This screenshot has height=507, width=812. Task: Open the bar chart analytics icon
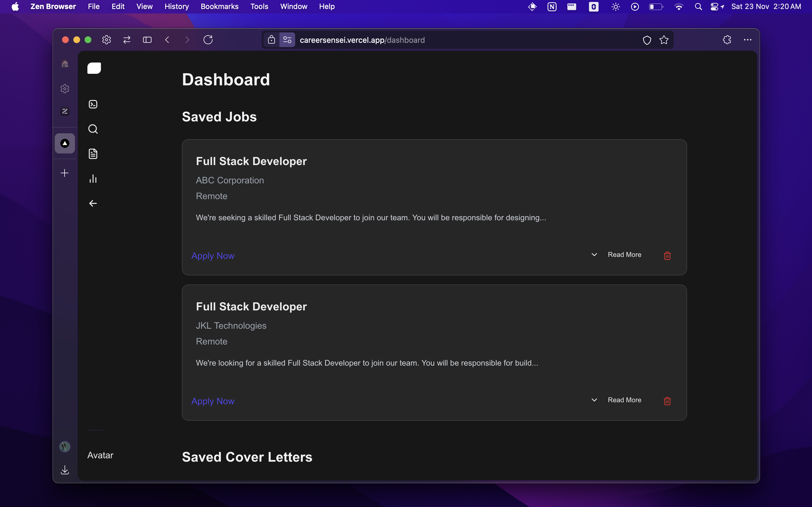click(93, 179)
